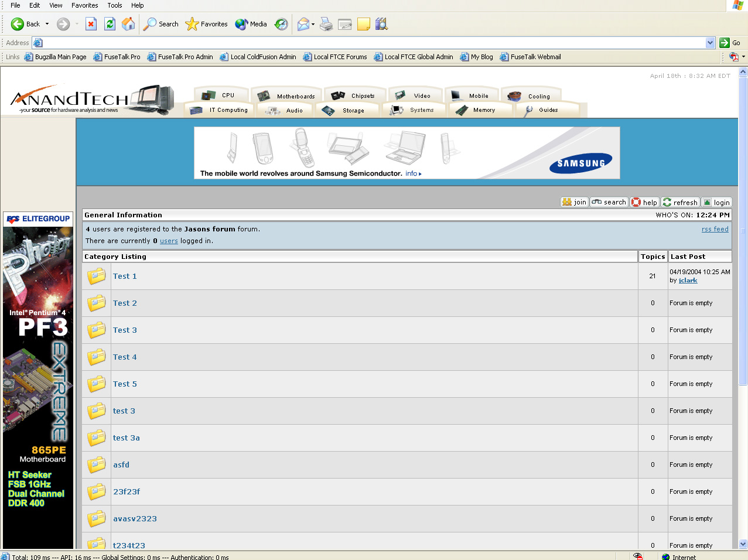This screenshot has width=748, height=560.
Task: Open Local ColdFusion Admin favorite link
Action: (258, 57)
